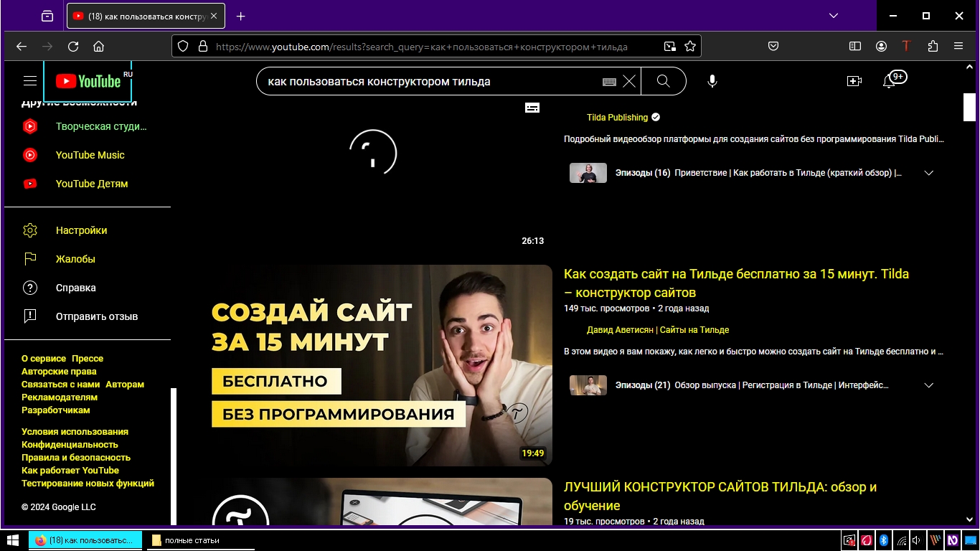Open ЛУЧШИЙ КОНСТРУКТОР САЙТОВ ТИЛЬДА video
Screen dimensions: 980x551
pos(720,496)
